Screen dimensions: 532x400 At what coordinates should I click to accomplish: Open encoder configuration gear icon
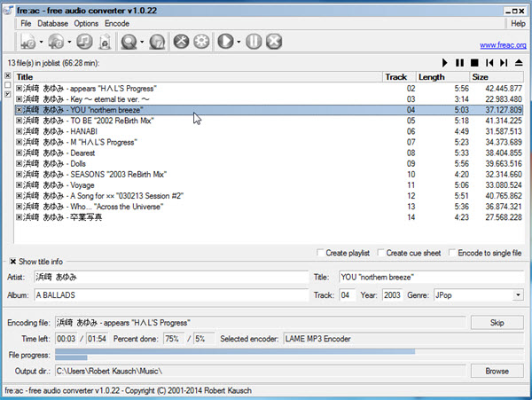200,42
